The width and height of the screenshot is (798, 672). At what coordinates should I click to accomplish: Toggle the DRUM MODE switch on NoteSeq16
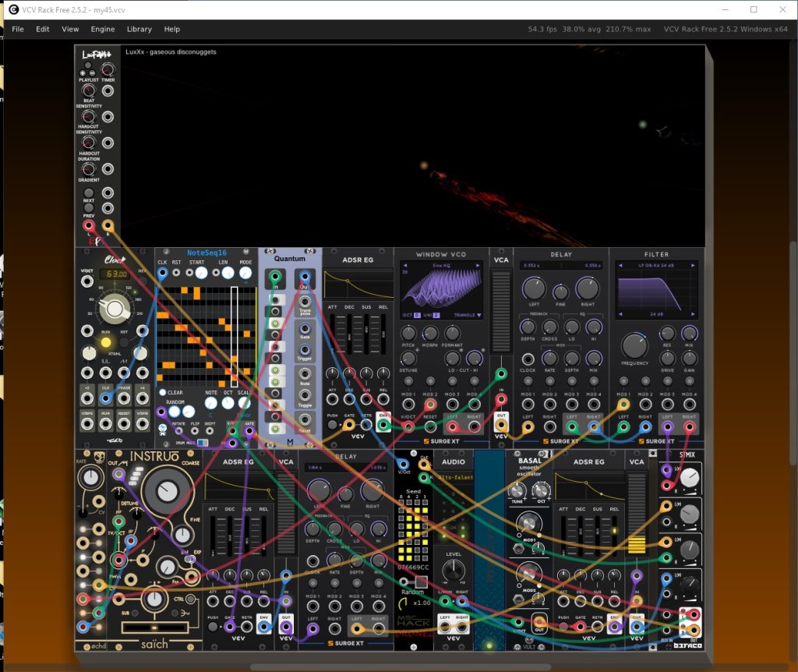coord(203,442)
